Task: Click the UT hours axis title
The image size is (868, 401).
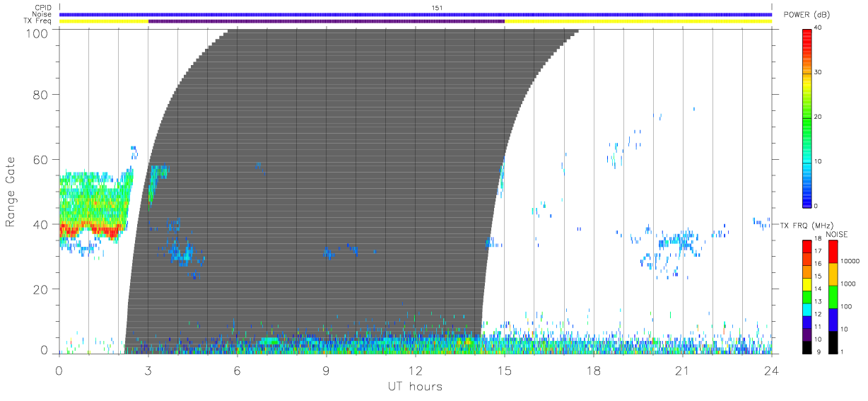Action: pos(415,387)
